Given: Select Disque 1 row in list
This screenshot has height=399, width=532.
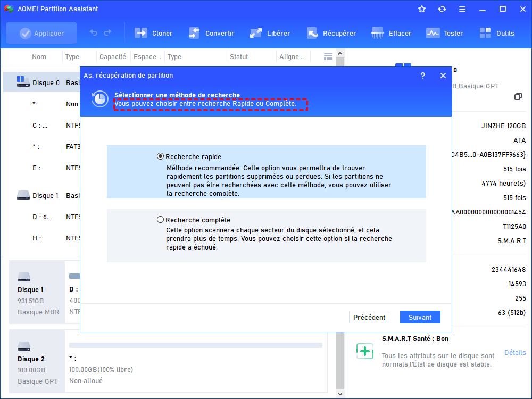Looking at the screenshot, I should click(x=41, y=195).
